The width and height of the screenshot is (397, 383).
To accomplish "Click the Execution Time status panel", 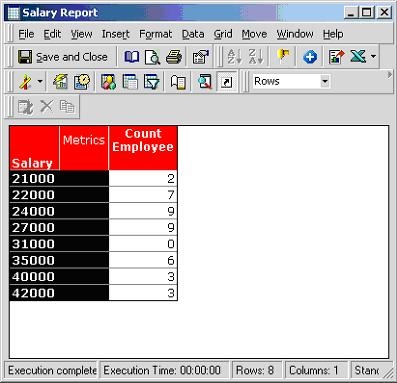I will pos(164,370).
